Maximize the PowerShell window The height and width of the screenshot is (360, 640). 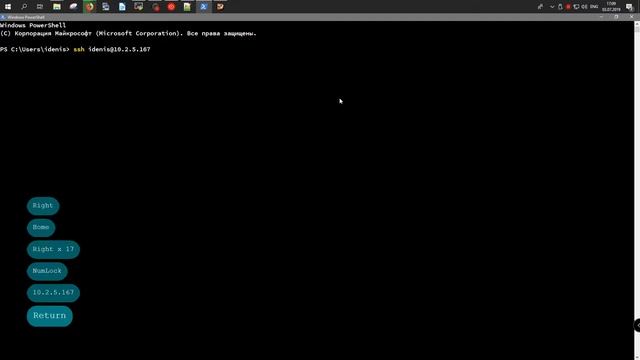[616, 17]
